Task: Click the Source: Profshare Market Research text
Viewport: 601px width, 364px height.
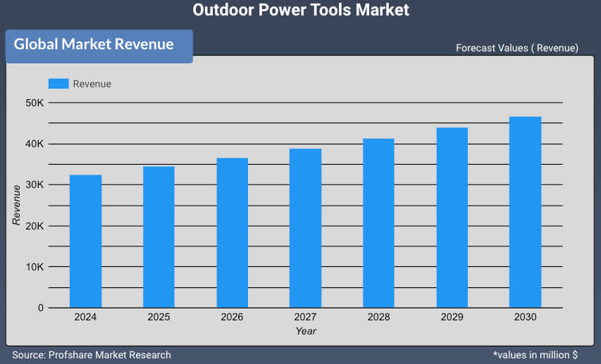Action: coord(92,355)
